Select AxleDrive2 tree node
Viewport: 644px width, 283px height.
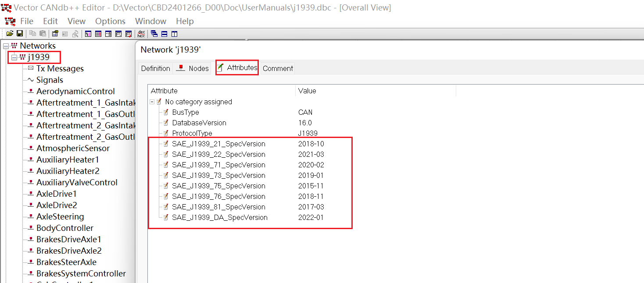tap(57, 205)
